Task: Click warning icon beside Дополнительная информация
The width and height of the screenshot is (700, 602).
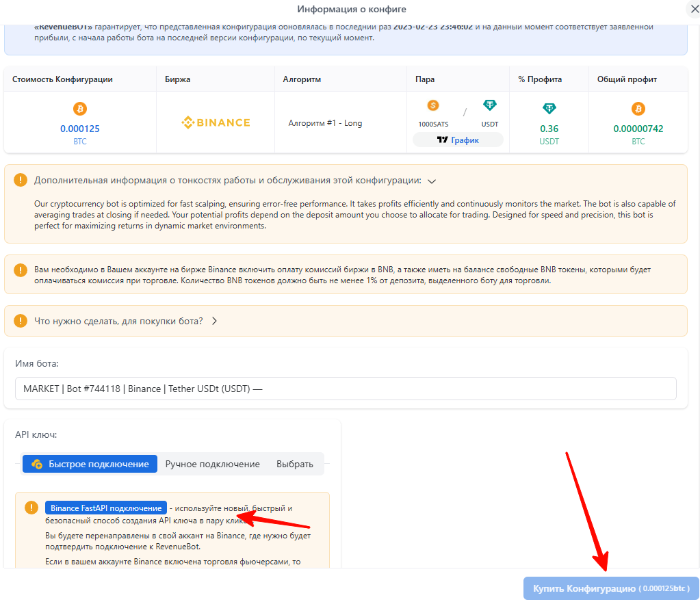Action: [x=21, y=180]
